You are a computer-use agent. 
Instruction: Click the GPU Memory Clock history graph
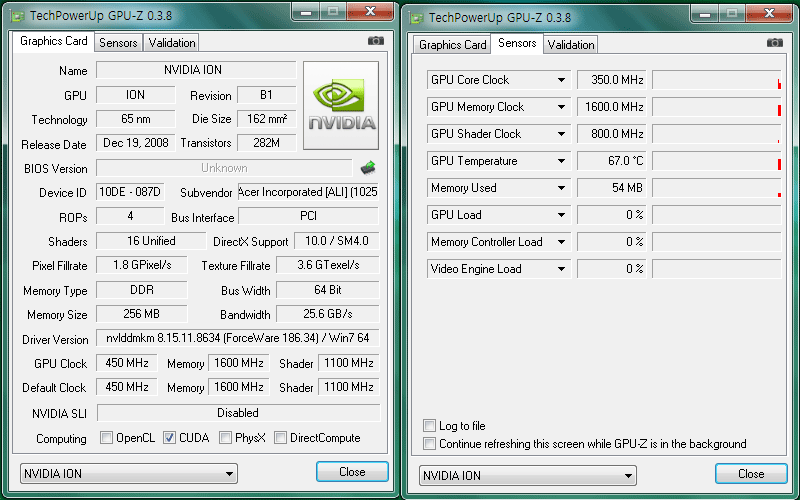716,107
